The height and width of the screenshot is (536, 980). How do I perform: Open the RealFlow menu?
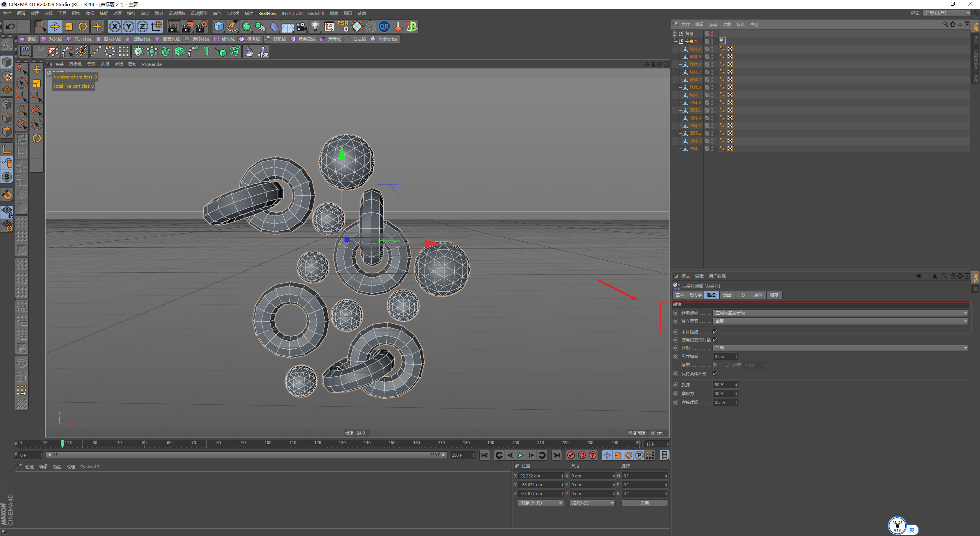(x=267, y=13)
